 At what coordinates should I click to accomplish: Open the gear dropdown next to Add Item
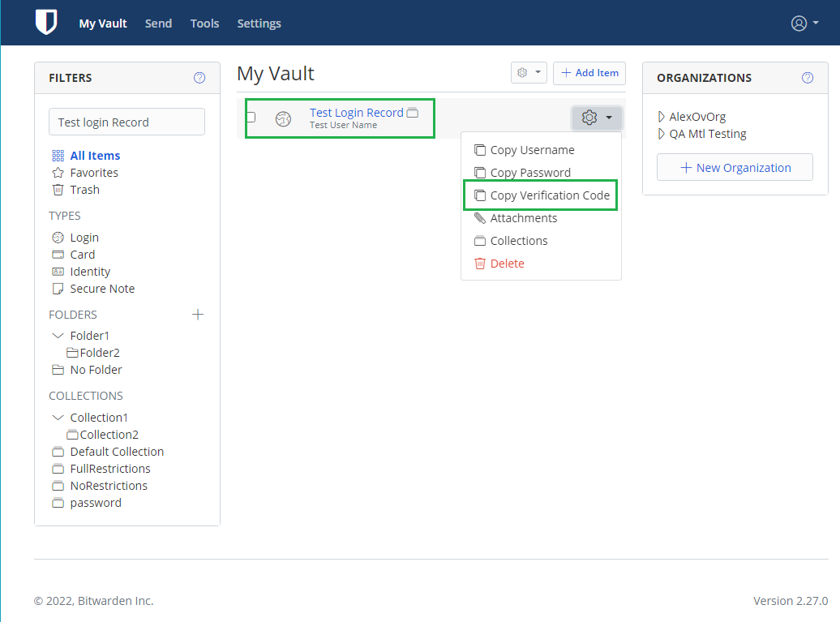click(x=528, y=72)
